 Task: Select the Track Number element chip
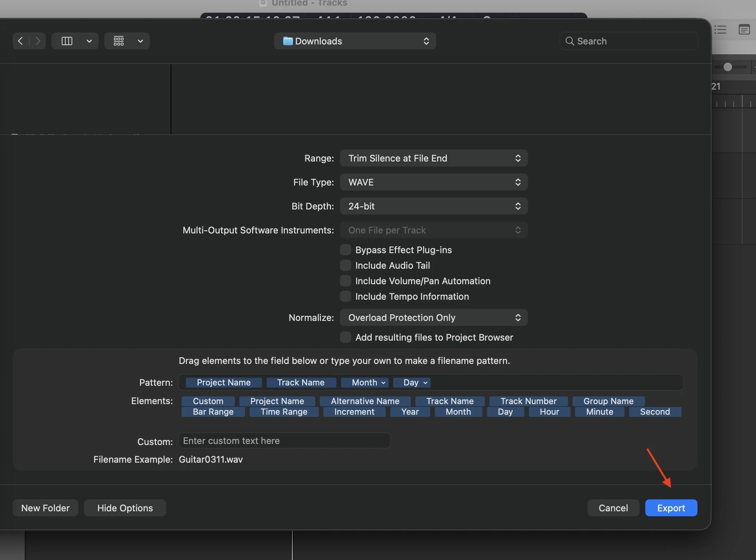point(528,401)
